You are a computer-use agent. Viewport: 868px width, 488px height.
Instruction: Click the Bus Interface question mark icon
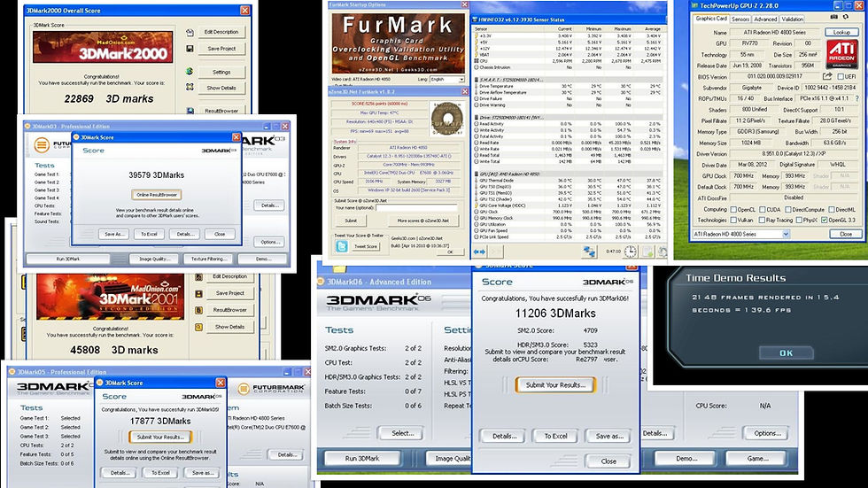857,98
